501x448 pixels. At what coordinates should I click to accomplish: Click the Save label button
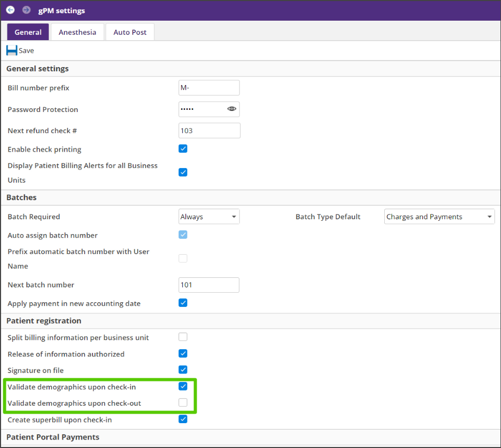click(x=26, y=50)
